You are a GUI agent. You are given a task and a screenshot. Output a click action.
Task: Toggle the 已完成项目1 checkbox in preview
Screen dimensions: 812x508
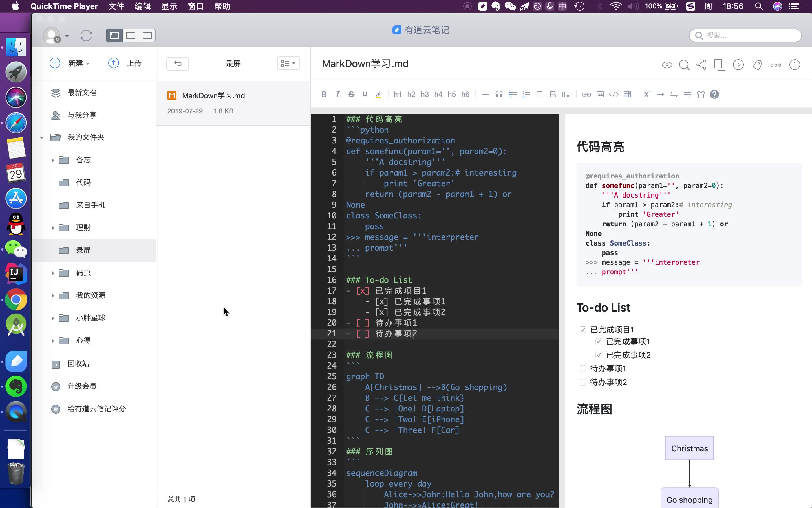coord(583,330)
